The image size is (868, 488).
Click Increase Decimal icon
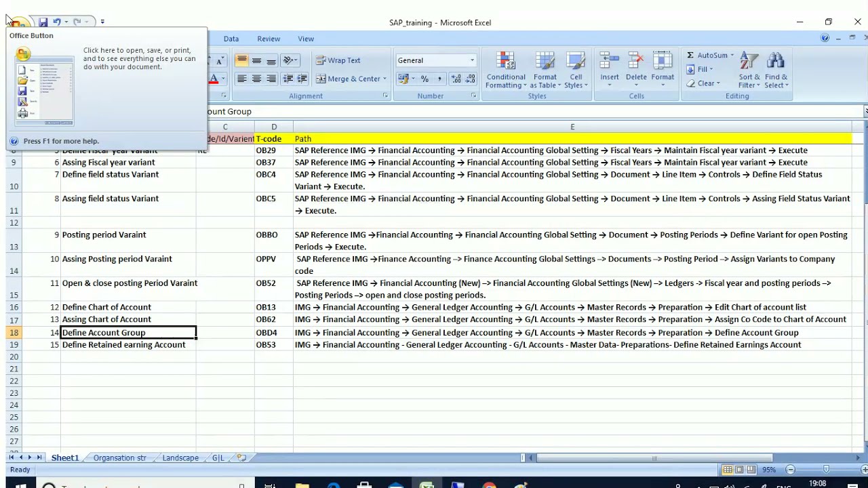(456, 79)
